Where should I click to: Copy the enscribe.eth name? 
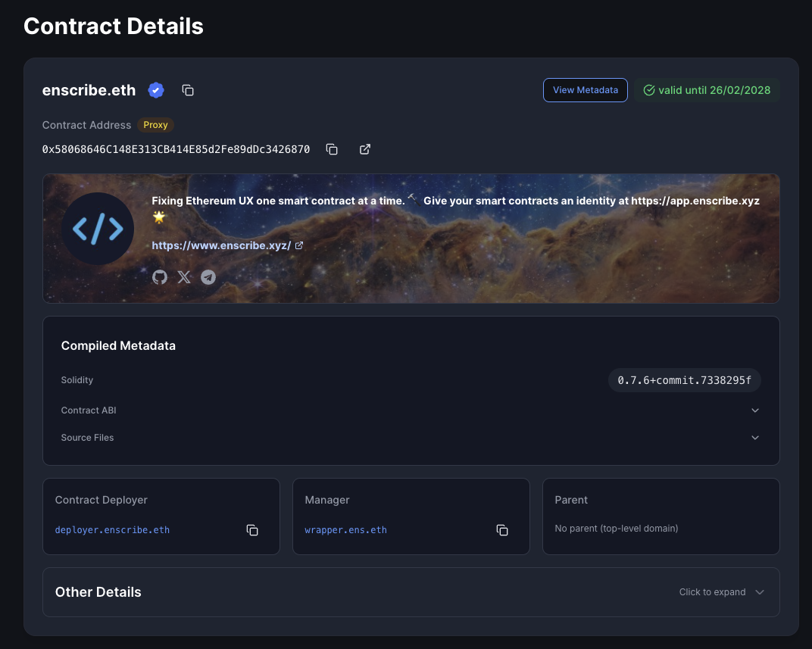coord(188,91)
